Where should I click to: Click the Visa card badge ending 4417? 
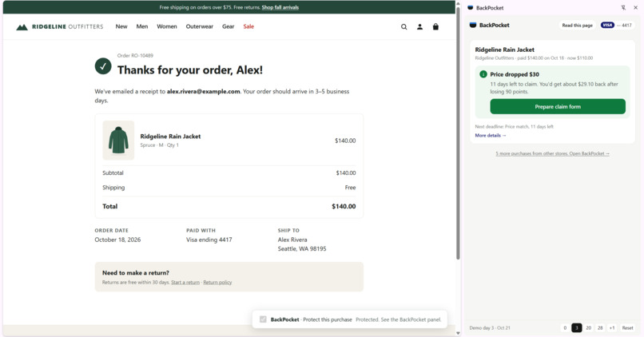[616, 25]
